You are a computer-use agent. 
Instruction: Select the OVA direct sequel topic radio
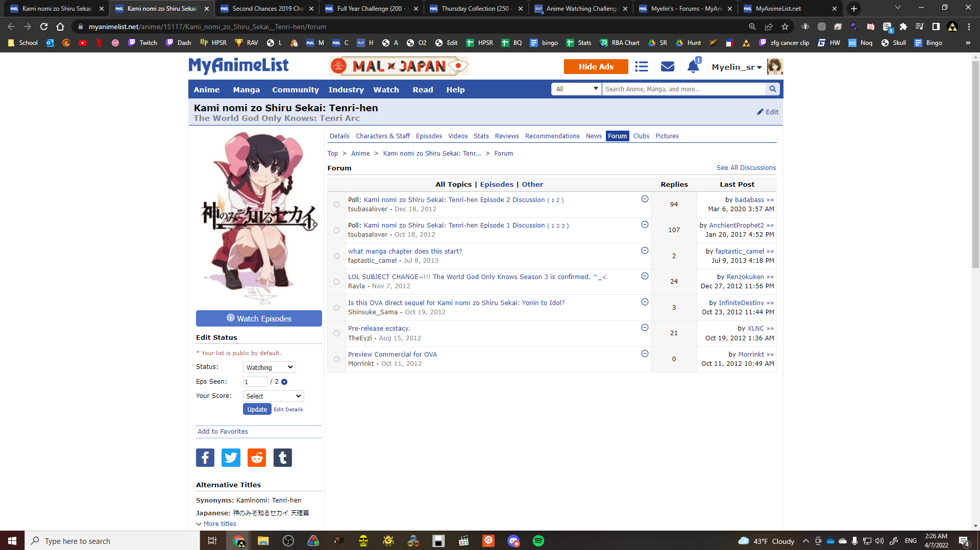pyautogui.click(x=336, y=308)
